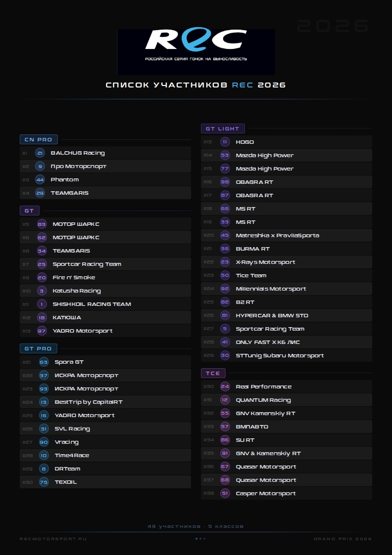Image resolution: width=392 pixels, height=555 pixels.
Task: Click badge 90 next to Vracing
Action: pos(44,442)
